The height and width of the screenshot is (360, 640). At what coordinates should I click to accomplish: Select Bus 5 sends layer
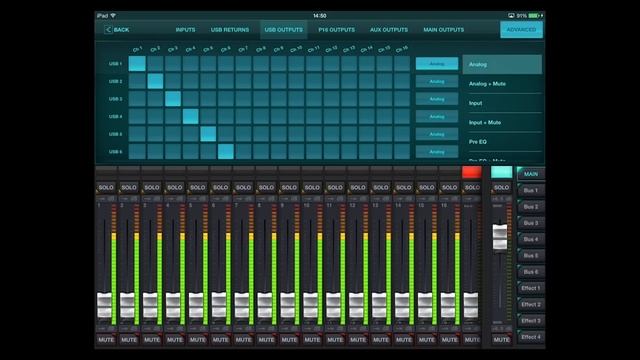(x=531, y=256)
